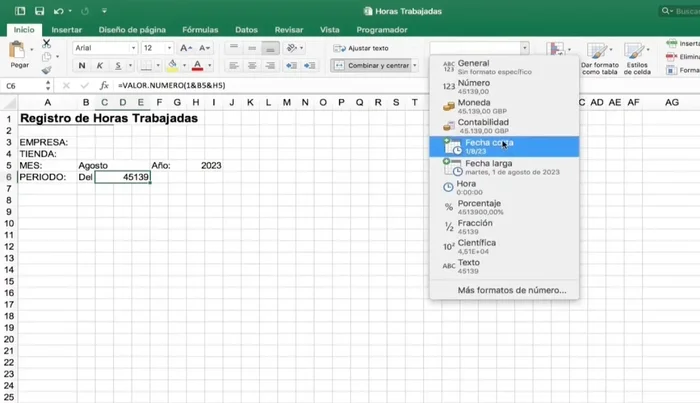The height and width of the screenshot is (403, 700).
Task: Open Estilos de celda gallery
Action: 636,56
